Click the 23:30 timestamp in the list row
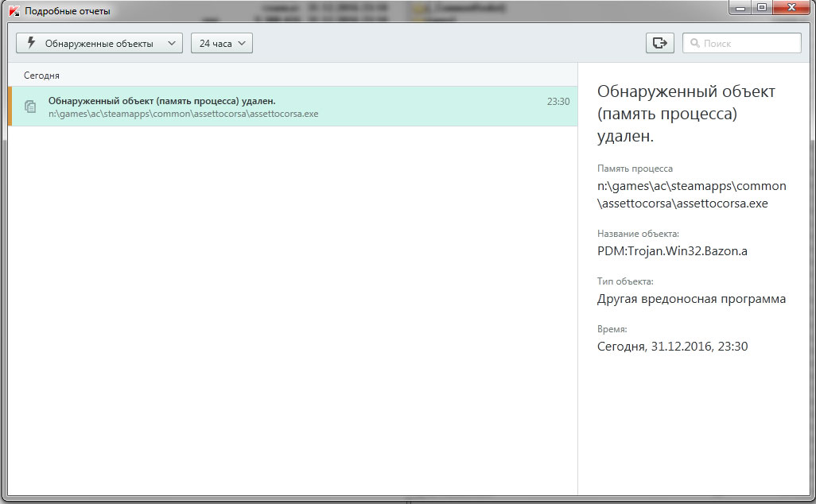The width and height of the screenshot is (816, 504). 558,102
